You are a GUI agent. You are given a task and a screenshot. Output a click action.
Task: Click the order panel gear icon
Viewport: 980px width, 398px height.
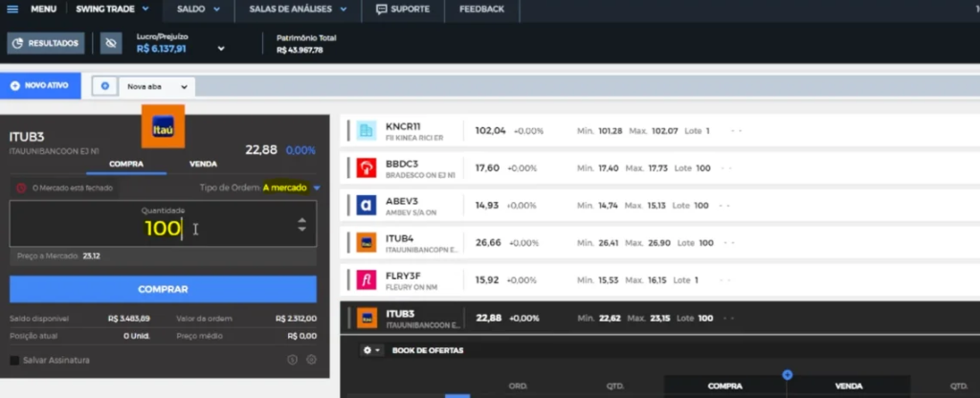click(311, 360)
